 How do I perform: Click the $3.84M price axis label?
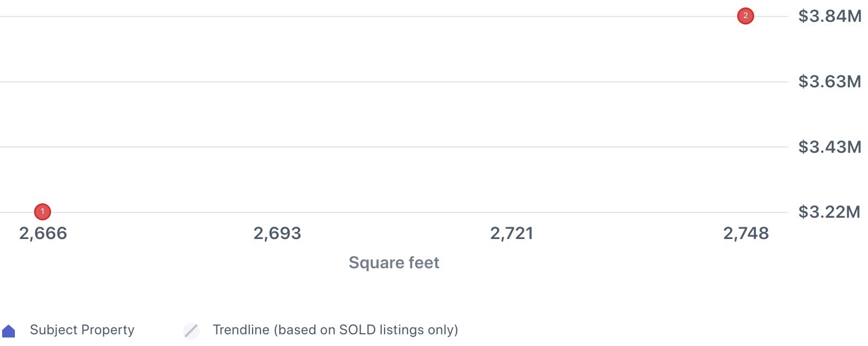point(830,17)
